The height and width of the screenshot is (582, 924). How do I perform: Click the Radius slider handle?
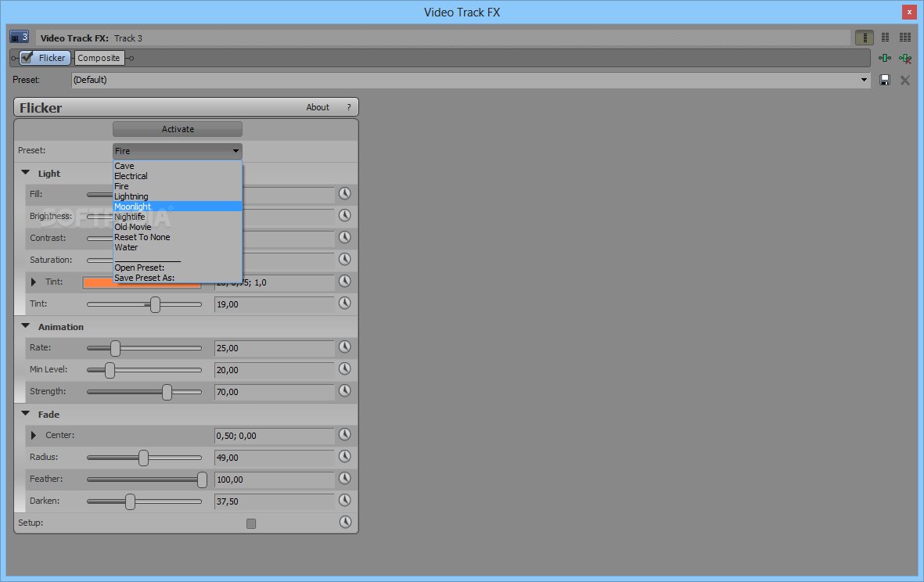pos(144,458)
